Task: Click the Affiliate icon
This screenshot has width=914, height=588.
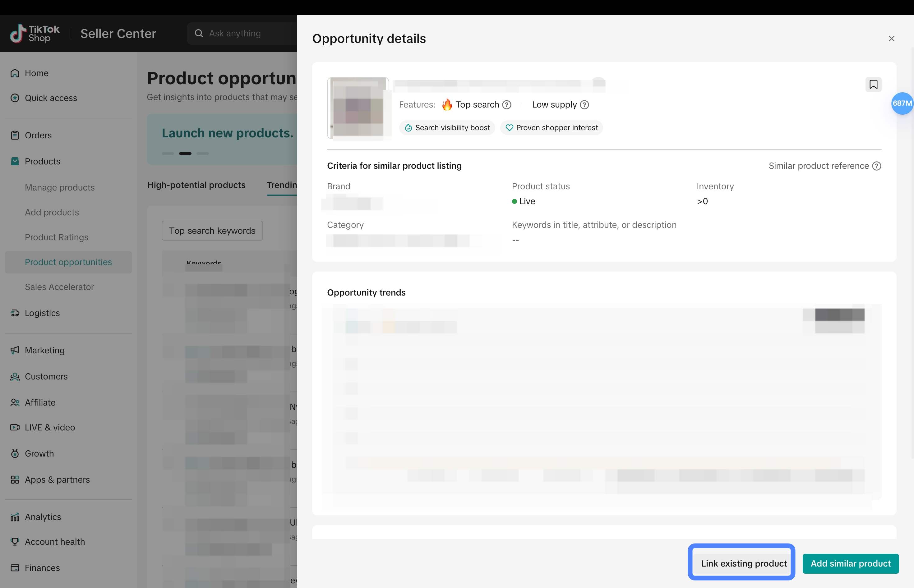Action: [x=15, y=402]
